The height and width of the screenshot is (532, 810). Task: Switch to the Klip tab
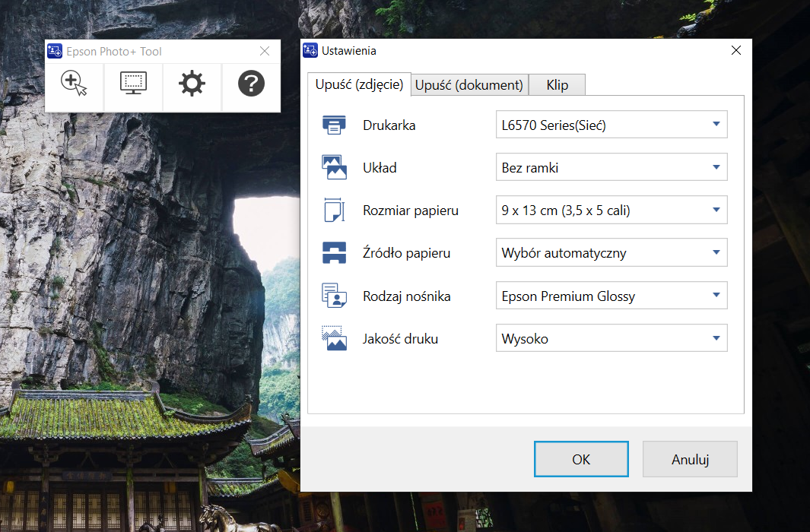(557, 85)
